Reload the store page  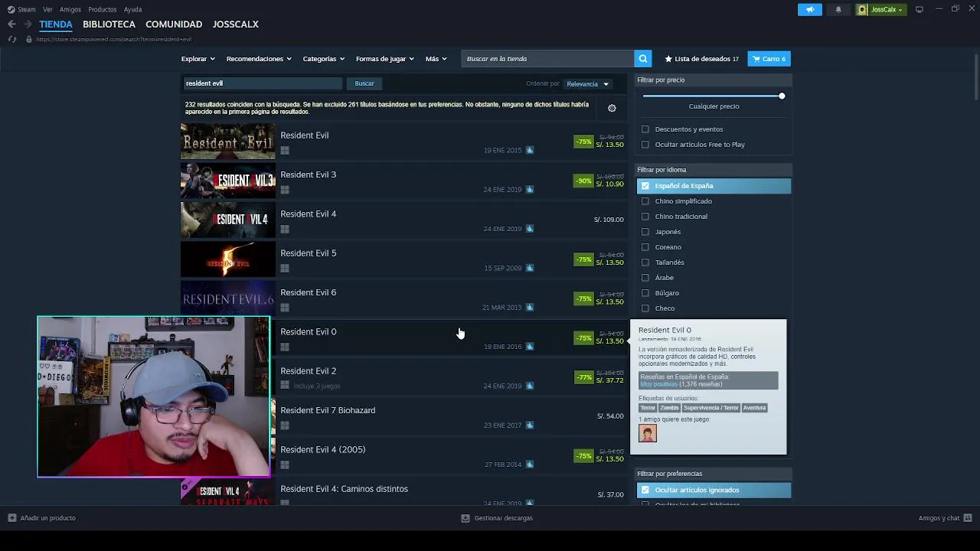[11, 39]
